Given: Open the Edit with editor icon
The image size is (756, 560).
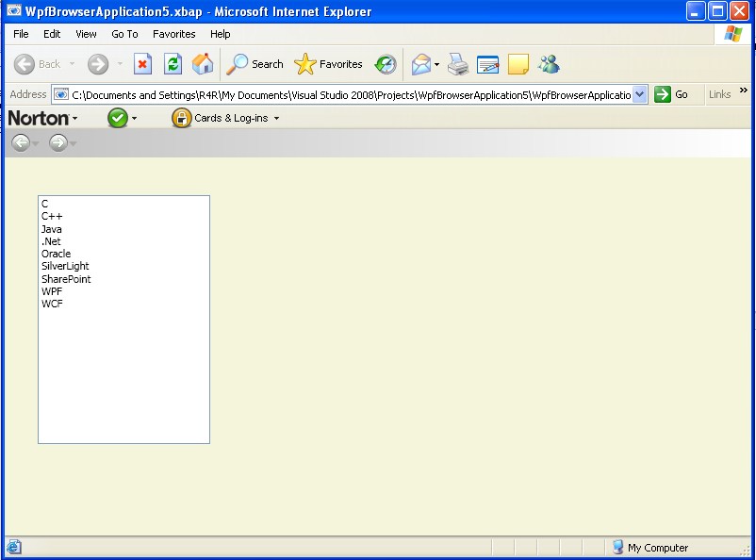Looking at the screenshot, I should pos(488,64).
